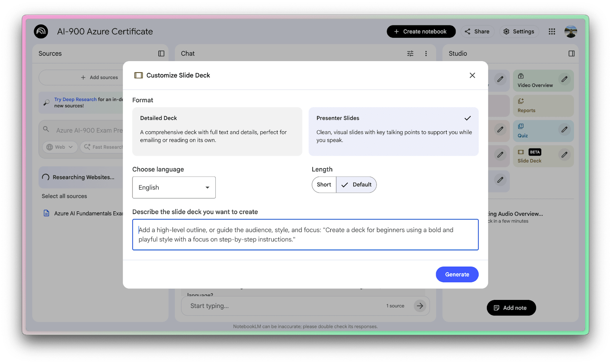Image resolution: width=611 pixels, height=364 pixels.
Task: Open chat configuration sliders icon
Action: coord(410,53)
